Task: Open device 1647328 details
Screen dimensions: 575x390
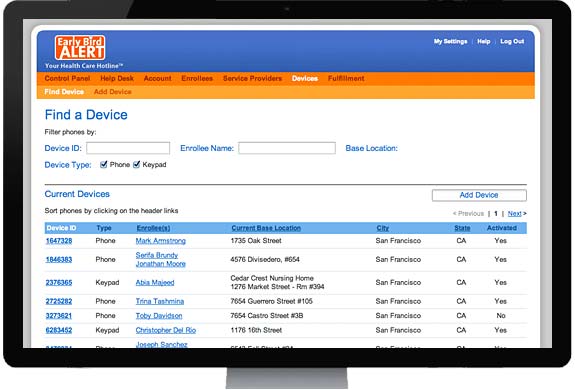Action: (59, 241)
